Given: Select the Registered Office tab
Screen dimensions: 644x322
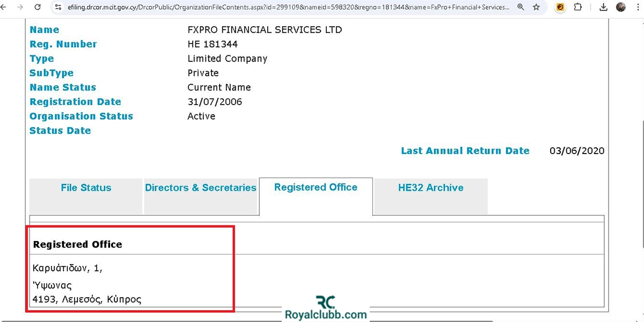Looking at the screenshot, I should click(316, 187).
